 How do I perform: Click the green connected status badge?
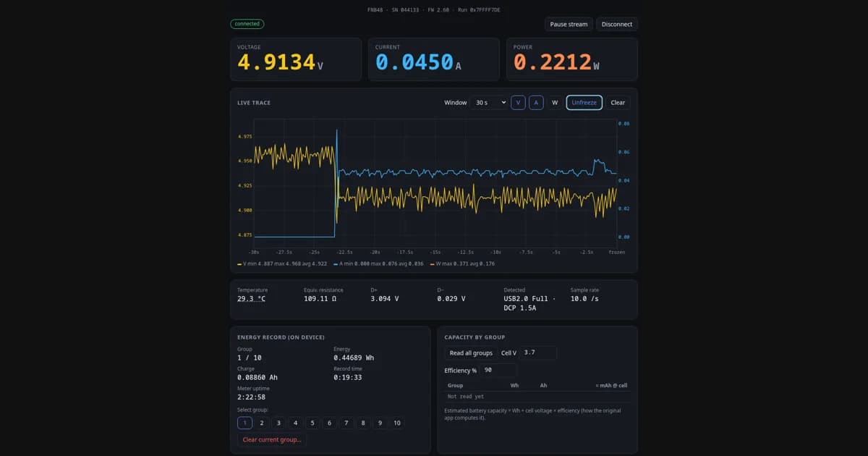(247, 24)
